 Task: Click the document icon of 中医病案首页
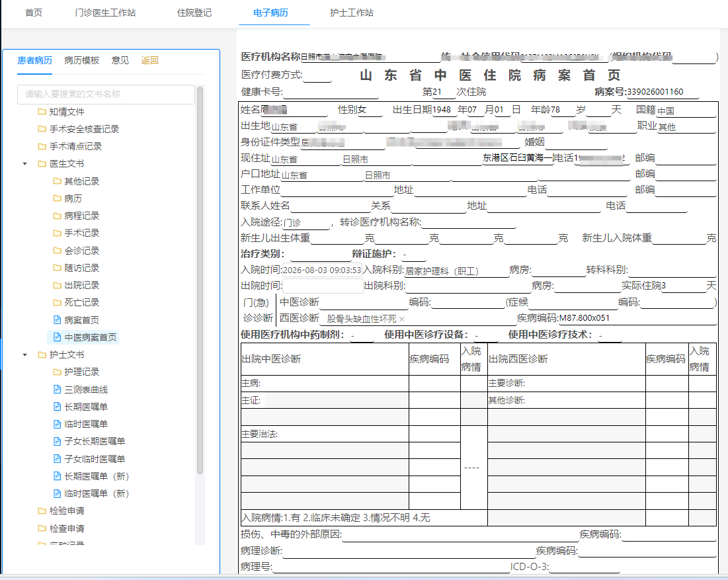click(x=57, y=337)
